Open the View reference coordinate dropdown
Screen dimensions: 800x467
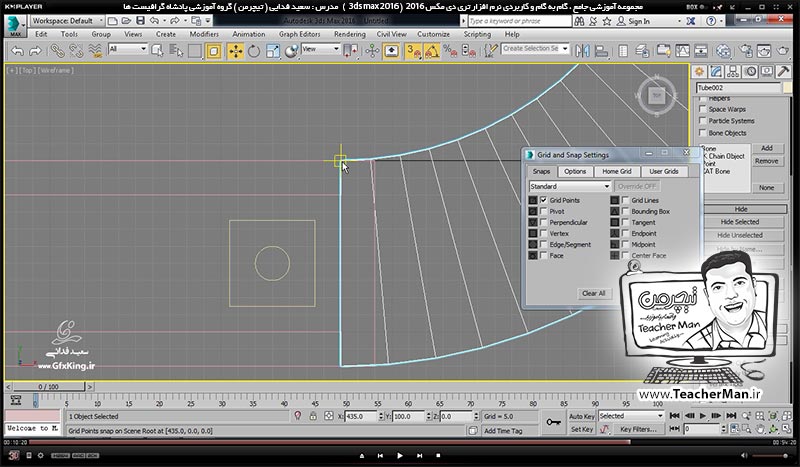point(320,49)
